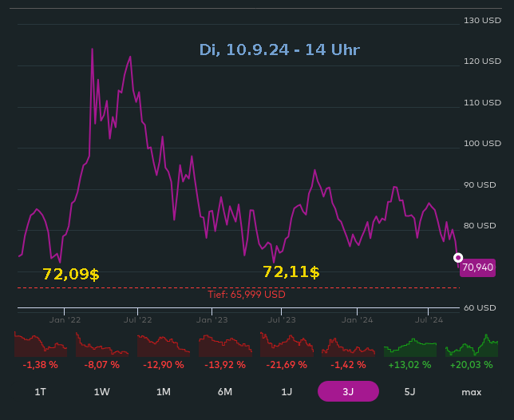
Task: Click the -13,92 % performance value
Action: 225,365
